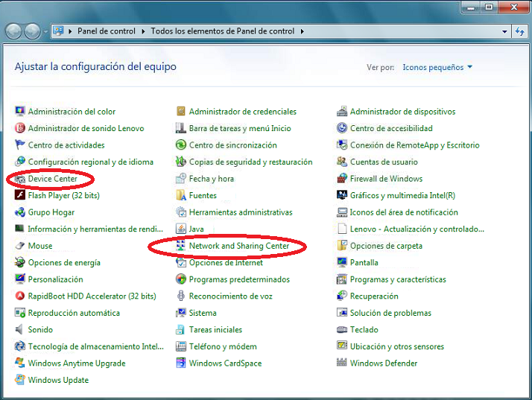Click the Mouse icon
532x400 pixels.
coord(20,246)
